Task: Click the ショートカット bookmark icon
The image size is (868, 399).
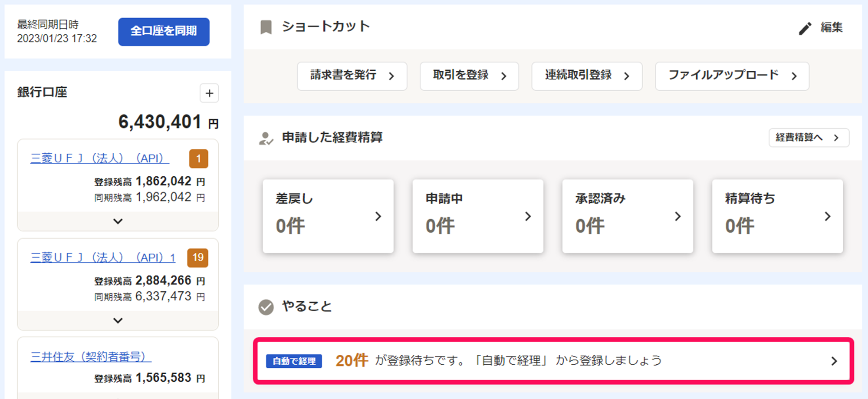Action: pos(266,26)
